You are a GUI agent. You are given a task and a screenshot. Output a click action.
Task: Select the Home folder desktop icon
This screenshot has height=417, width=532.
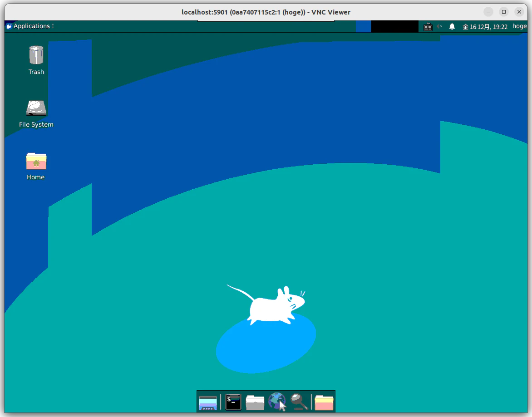pyautogui.click(x=36, y=166)
